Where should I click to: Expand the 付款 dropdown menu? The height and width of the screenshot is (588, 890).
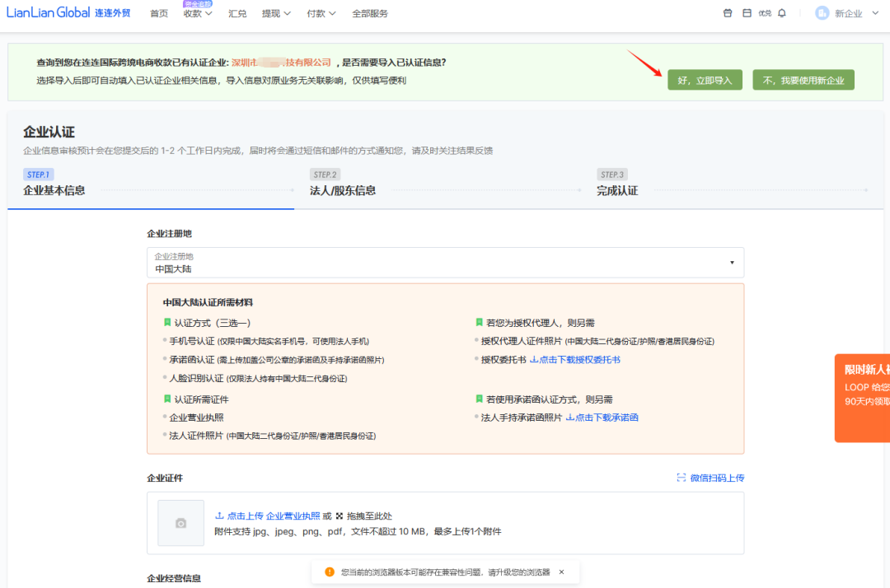(x=321, y=14)
